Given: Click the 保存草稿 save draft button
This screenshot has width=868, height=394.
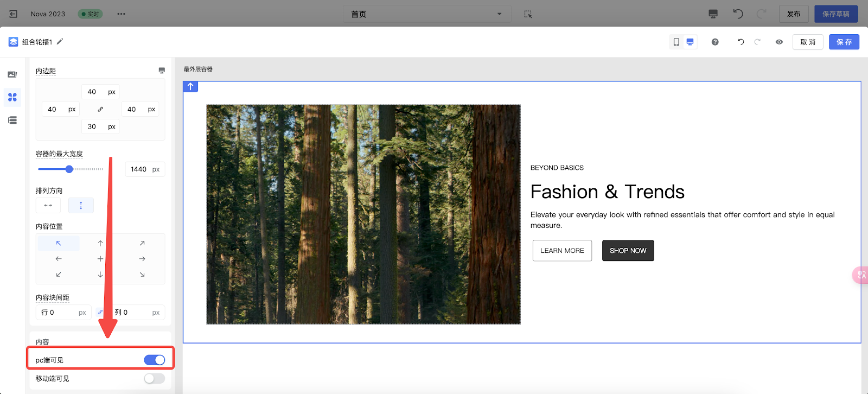Looking at the screenshot, I should click(x=836, y=14).
